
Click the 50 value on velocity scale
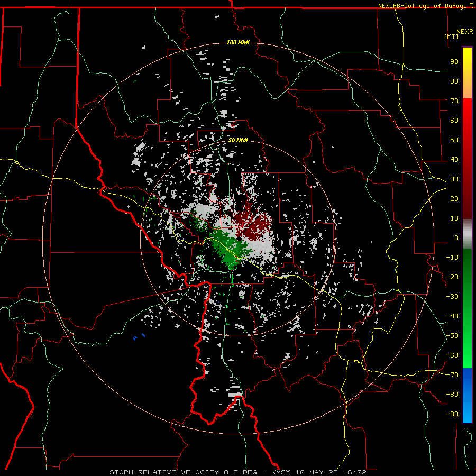pyautogui.click(x=454, y=140)
